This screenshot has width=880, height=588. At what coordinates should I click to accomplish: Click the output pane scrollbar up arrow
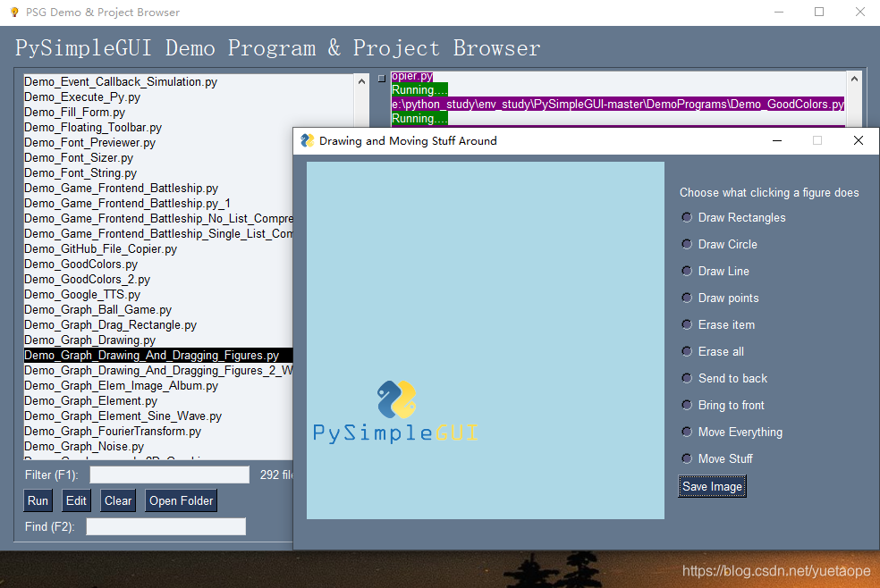click(x=854, y=79)
